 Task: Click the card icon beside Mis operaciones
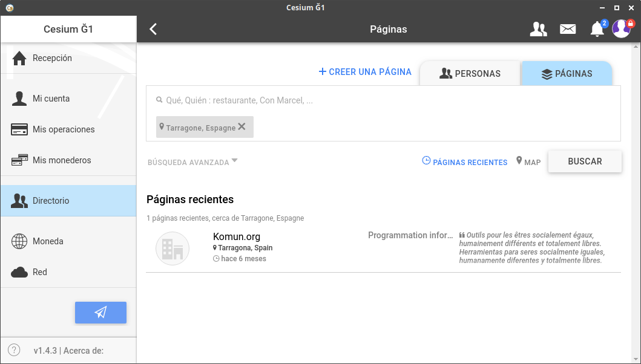tap(19, 129)
